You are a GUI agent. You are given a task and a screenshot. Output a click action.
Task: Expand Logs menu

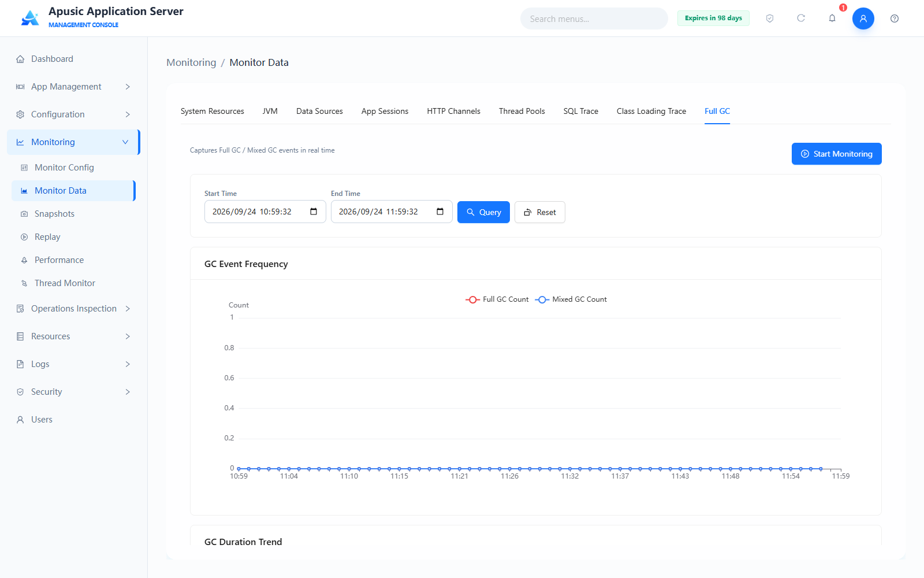[73, 364]
